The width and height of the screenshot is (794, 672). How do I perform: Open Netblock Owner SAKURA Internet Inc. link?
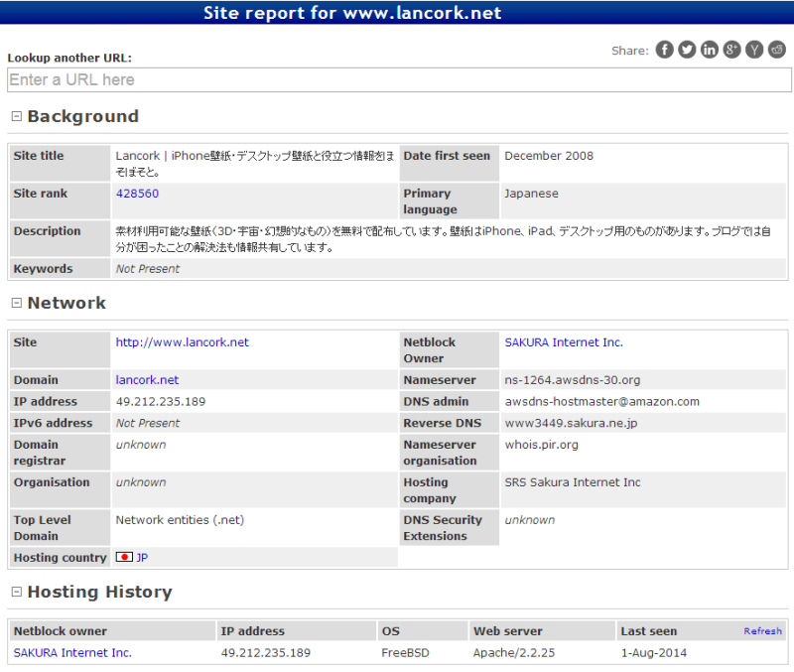(564, 342)
